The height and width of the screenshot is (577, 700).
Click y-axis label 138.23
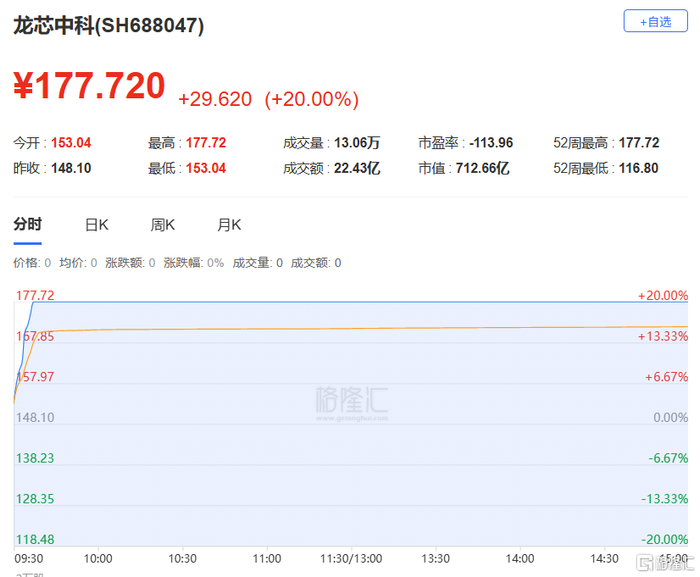35,458
